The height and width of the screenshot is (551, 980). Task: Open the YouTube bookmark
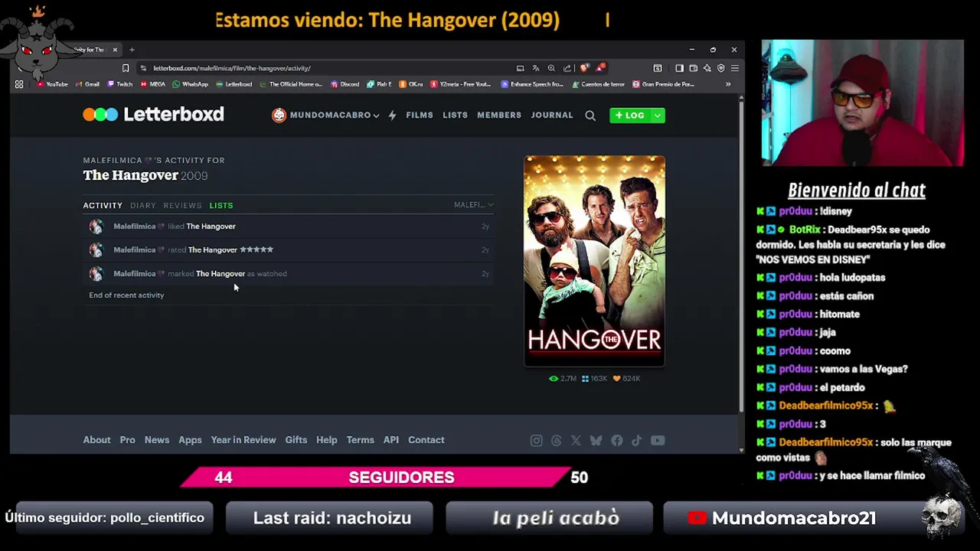53,84
